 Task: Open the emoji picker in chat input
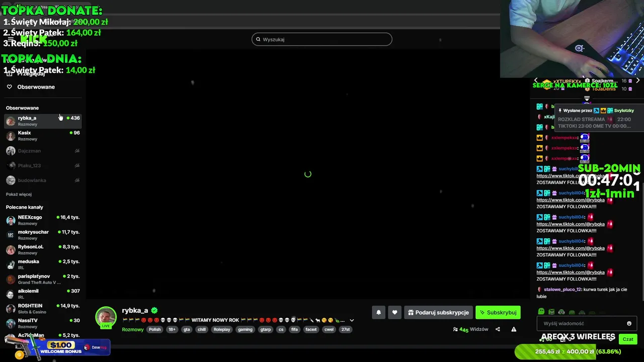pos(629,323)
